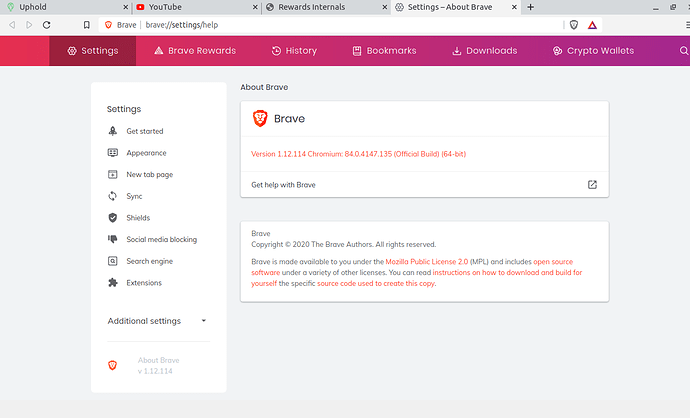Open the New tab page settings
The width and height of the screenshot is (690, 418).
coord(150,174)
